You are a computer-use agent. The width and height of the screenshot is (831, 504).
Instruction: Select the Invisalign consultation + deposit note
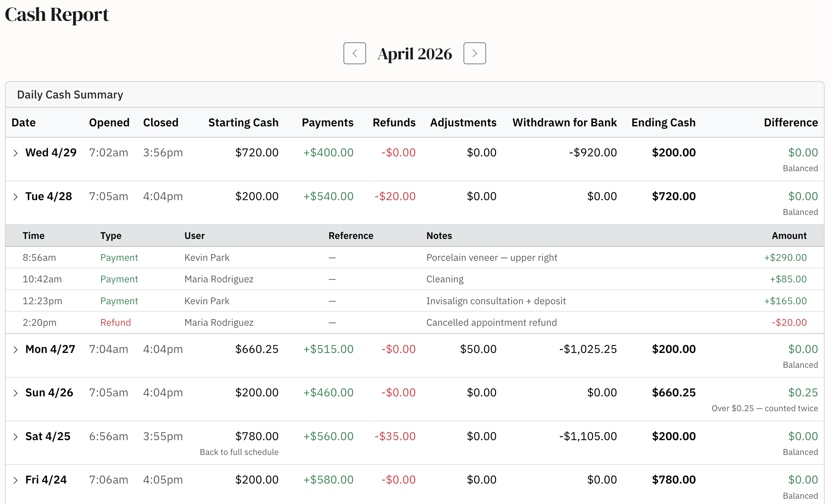point(496,301)
